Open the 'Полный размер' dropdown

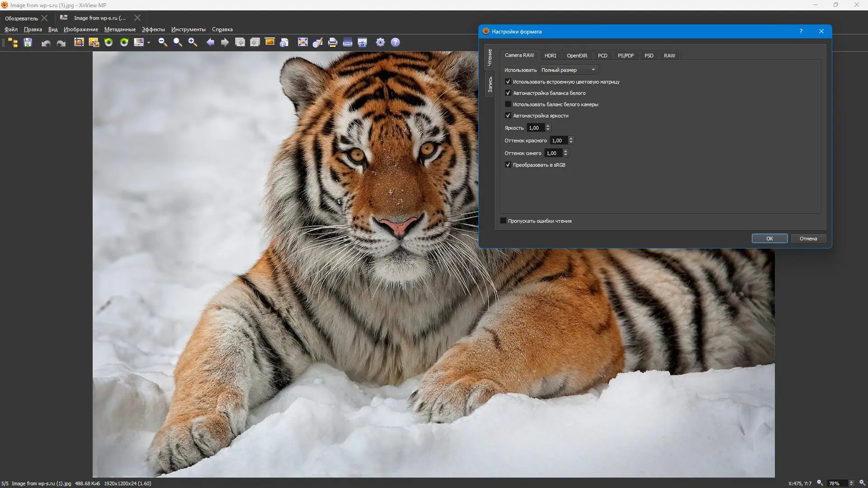click(x=569, y=70)
